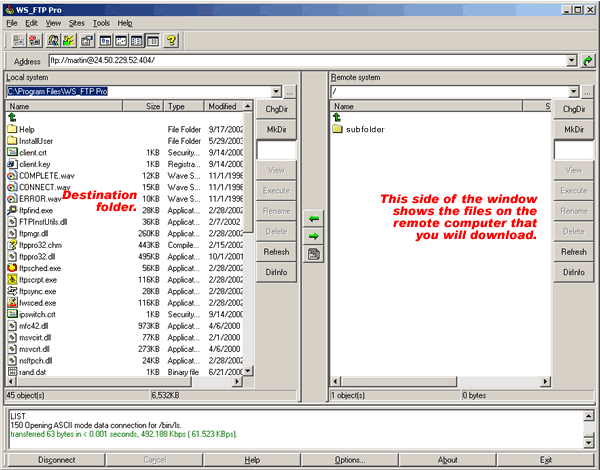Click remote MkDir button

coord(574,129)
